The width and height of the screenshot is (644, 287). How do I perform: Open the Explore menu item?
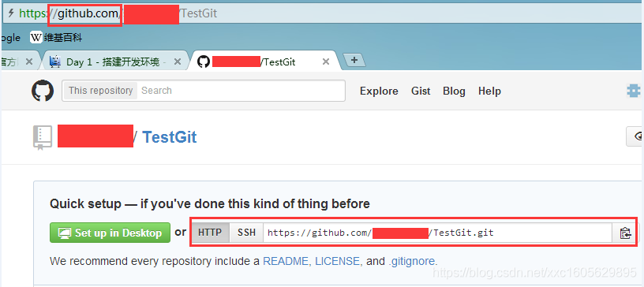tap(379, 91)
